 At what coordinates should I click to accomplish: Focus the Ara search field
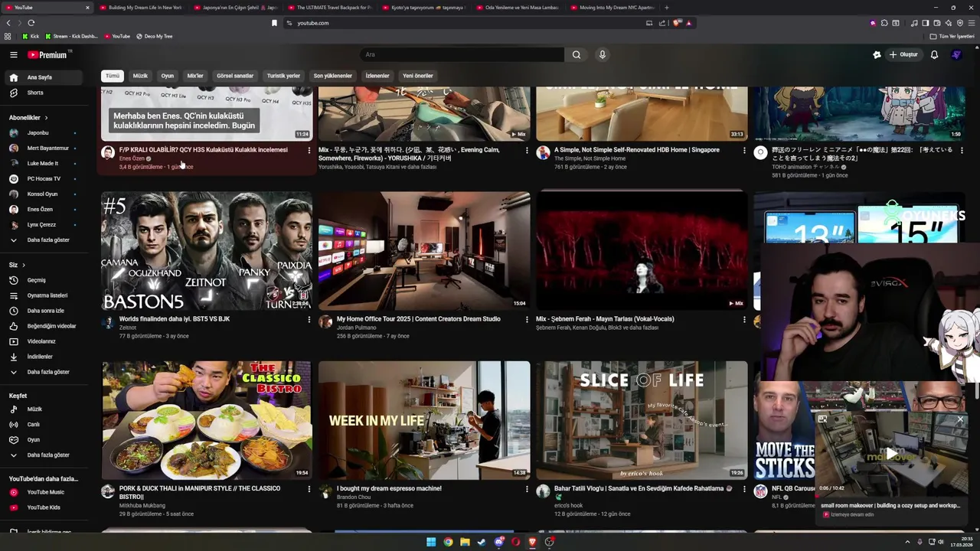462,54
